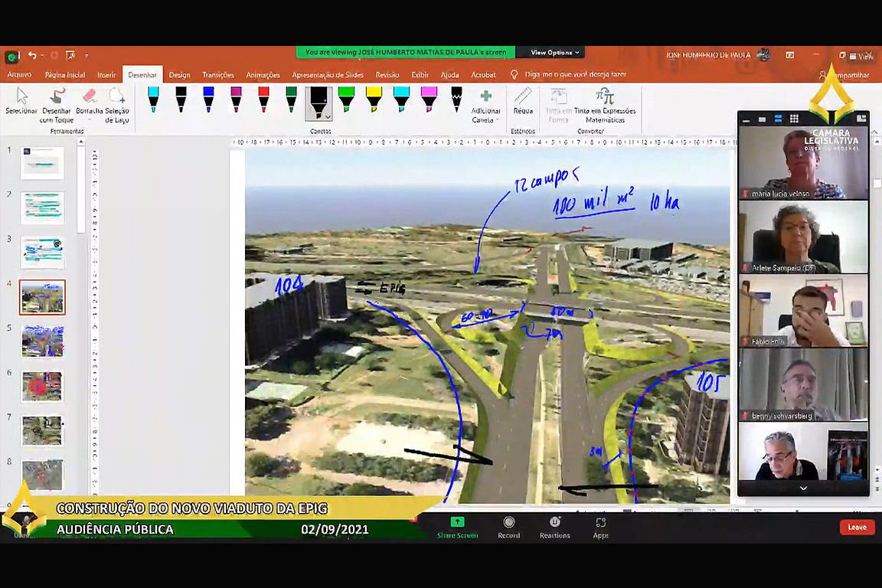
Task: Open the Zoom Apps icon
Action: coord(600,522)
